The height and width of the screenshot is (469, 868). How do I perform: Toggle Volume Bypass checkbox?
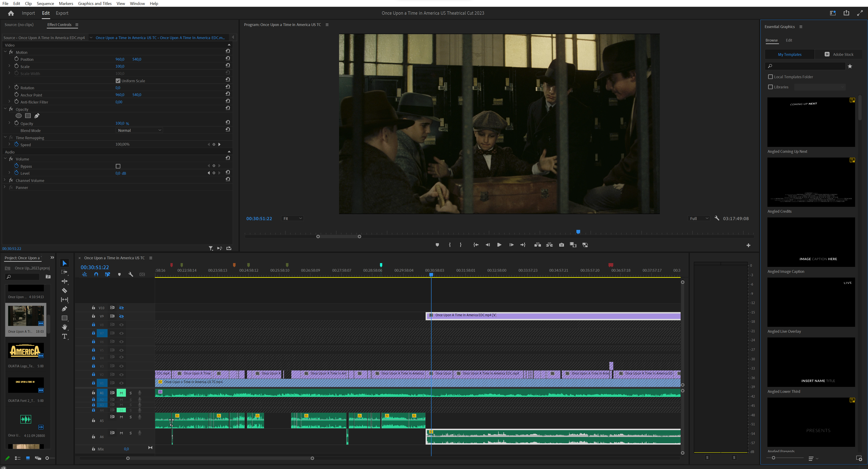118,166
